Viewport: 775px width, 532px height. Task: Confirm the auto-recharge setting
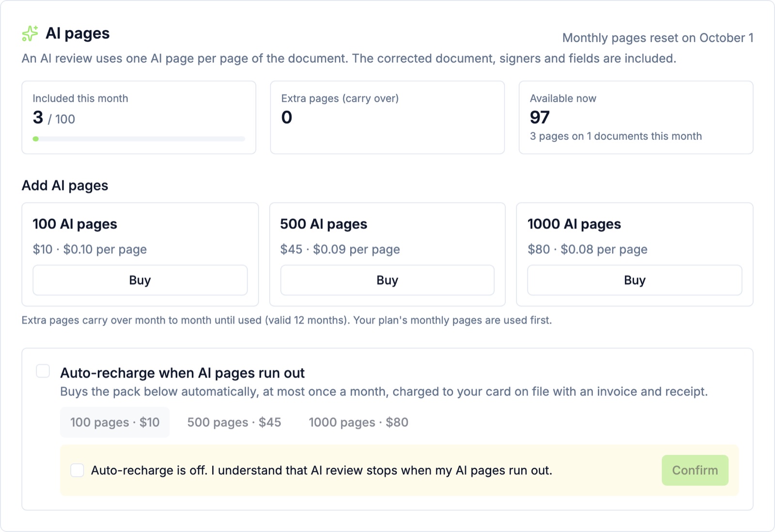tap(695, 470)
